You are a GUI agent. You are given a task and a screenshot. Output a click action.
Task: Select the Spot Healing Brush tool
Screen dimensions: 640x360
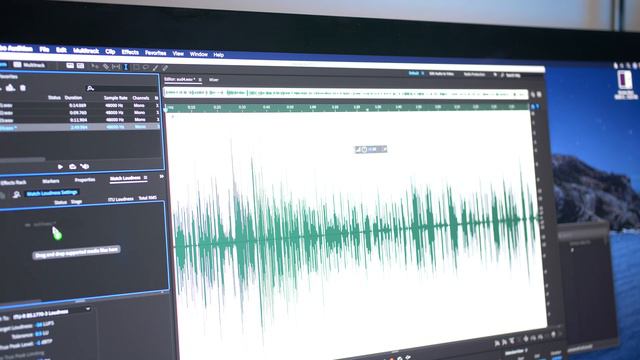coord(165,68)
